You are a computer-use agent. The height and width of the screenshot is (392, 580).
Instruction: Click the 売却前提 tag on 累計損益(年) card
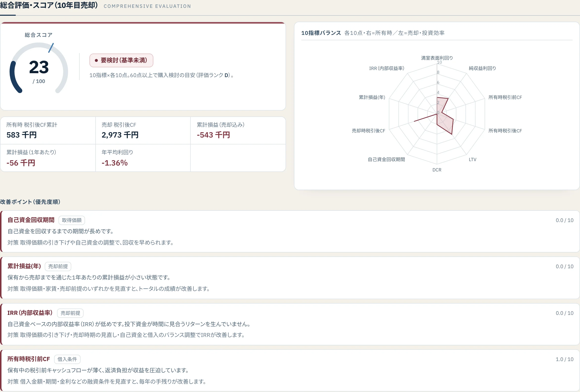click(58, 266)
